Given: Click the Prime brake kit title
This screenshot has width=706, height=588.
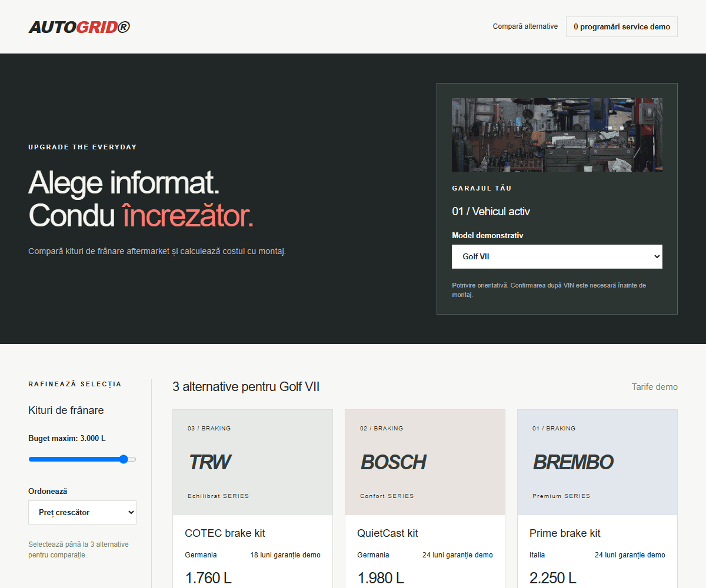Looking at the screenshot, I should tap(565, 533).
